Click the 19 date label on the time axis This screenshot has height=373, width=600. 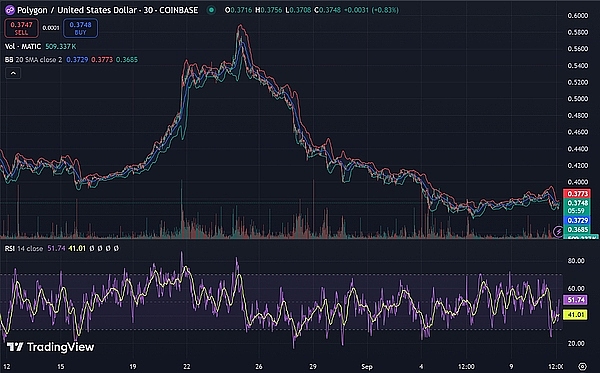point(132,366)
